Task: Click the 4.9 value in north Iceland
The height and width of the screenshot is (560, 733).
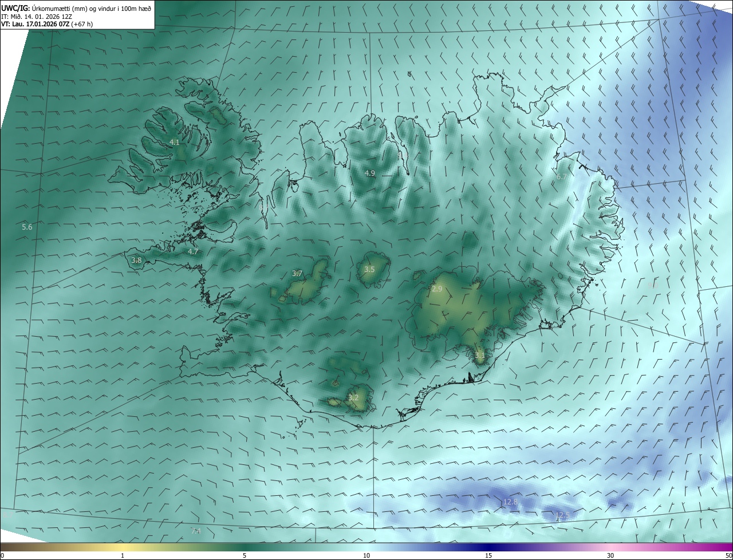Action: coord(370,173)
